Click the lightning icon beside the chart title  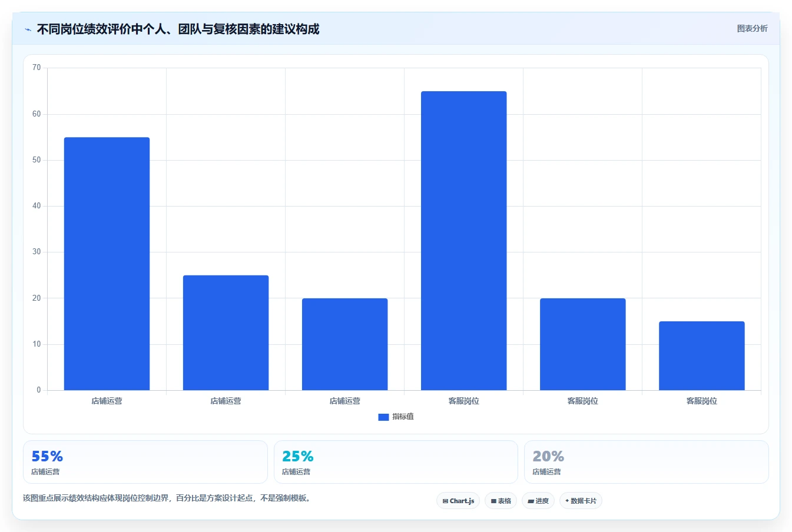point(28,29)
